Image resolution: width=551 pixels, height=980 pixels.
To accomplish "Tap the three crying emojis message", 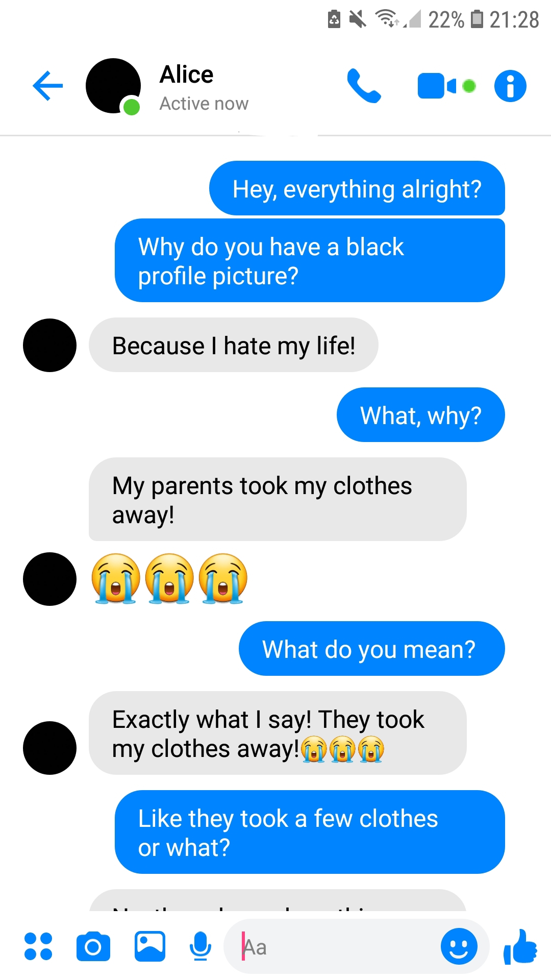I will (x=169, y=579).
